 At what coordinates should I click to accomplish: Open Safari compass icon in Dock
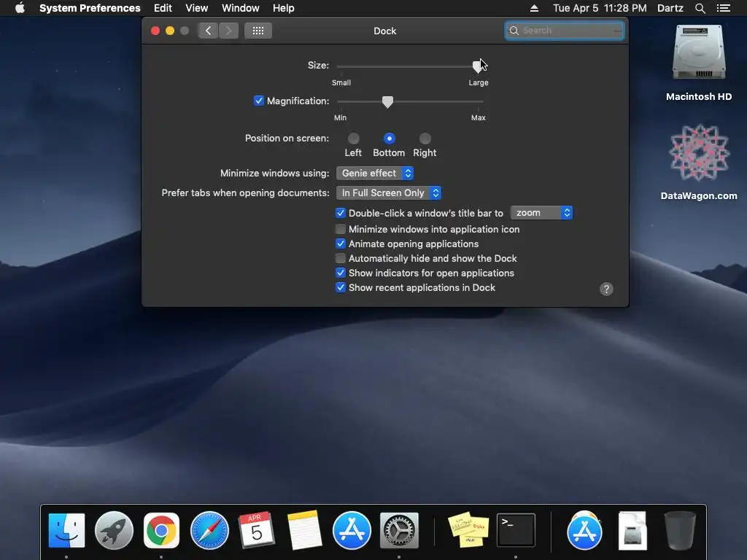(209, 531)
